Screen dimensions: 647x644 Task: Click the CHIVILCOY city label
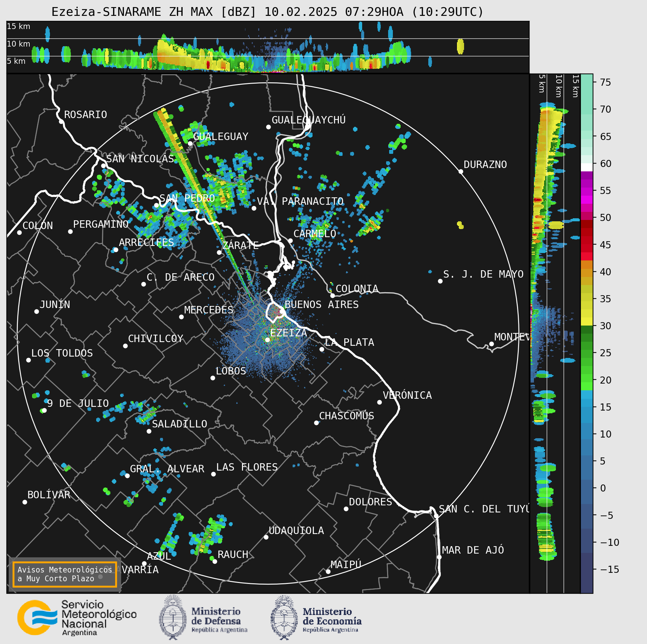click(155, 339)
